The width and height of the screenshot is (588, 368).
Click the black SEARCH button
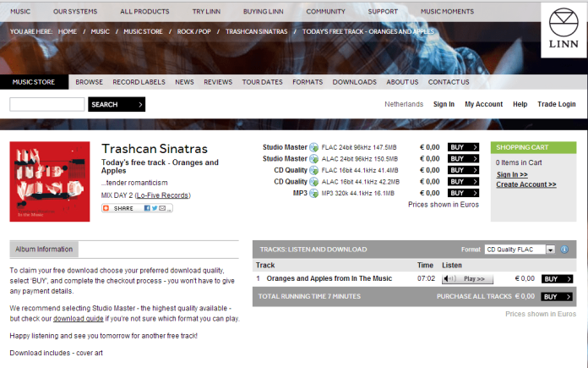point(117,104)
